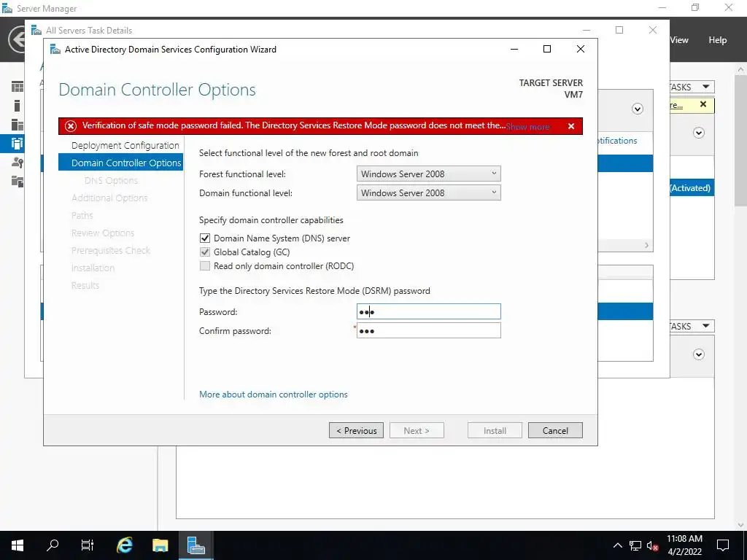
Task: Select Review Options step
Action: point(103,233)
